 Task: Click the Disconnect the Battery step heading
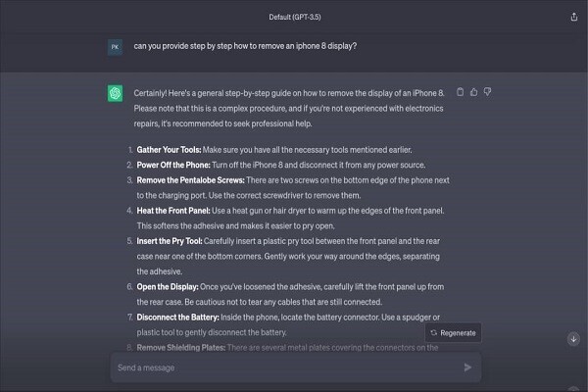(x=177, y=318)
